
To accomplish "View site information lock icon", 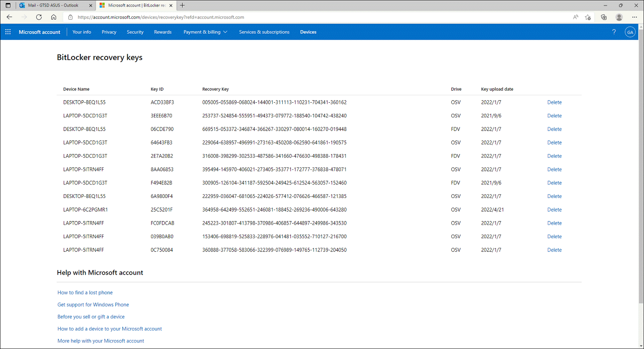I will 70,17.
